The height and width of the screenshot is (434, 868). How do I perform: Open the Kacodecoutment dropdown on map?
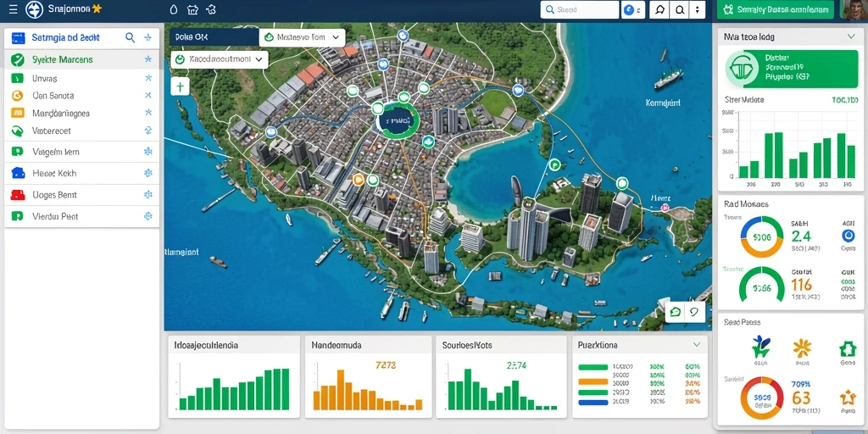(x=220, y=59)
